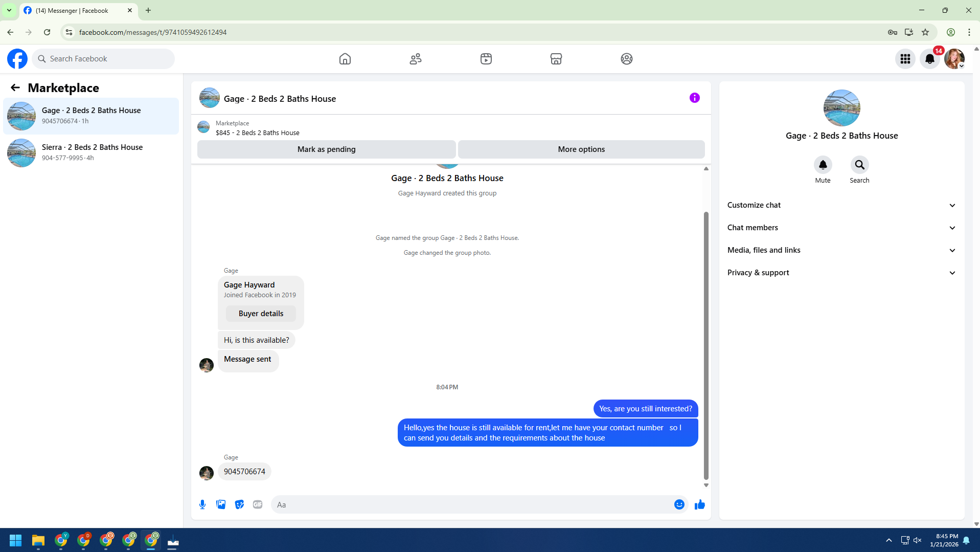Select Sierra 2 Beds 2 Baths House conversation
Image resolution: width=980 pixels, height=552 pixels.
[91, 152]
